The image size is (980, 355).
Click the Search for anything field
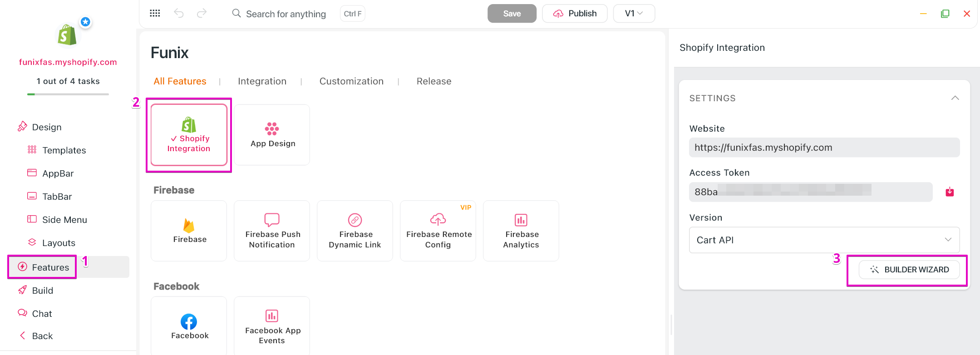pyautogui.click(x=286, y=14)
